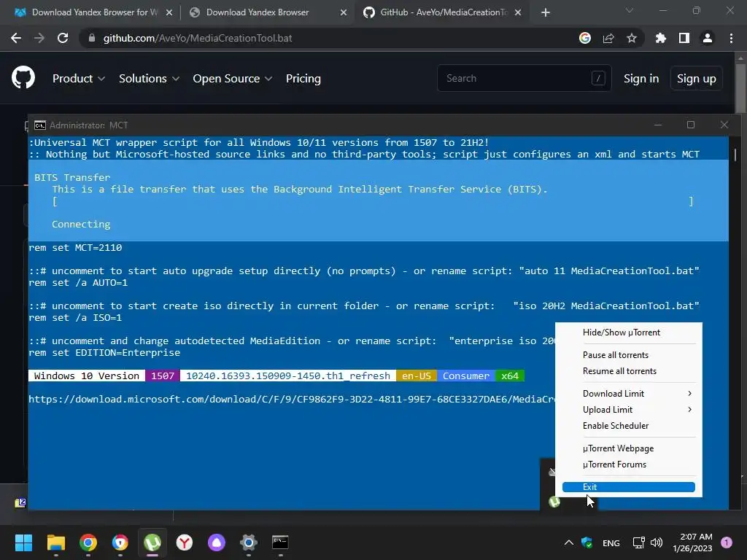Open network icon in system tray
The width and height of the screenshot is (747, 560).
[638, 542]
